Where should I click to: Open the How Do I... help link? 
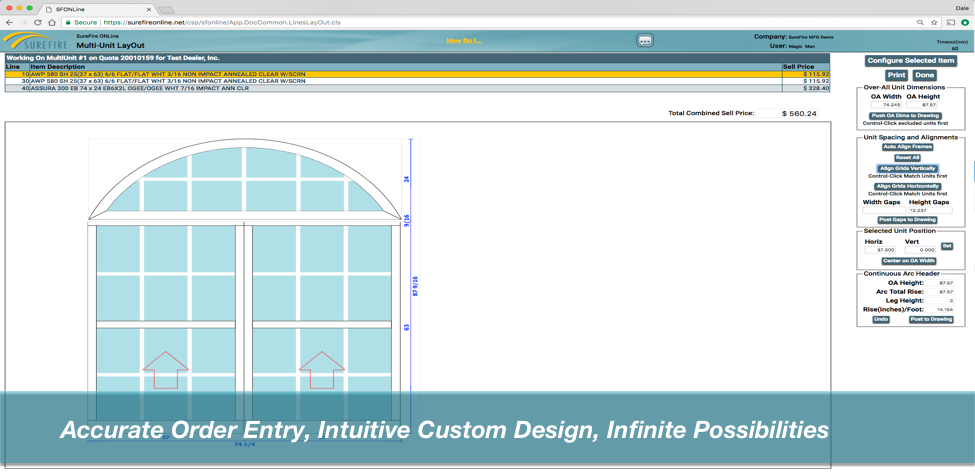(x=464, y=40)
